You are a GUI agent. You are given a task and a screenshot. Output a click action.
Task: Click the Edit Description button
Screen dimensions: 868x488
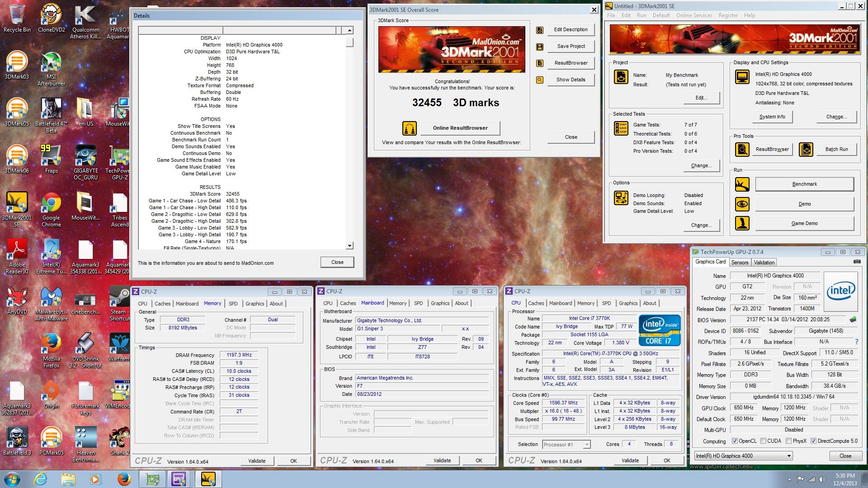571,30
